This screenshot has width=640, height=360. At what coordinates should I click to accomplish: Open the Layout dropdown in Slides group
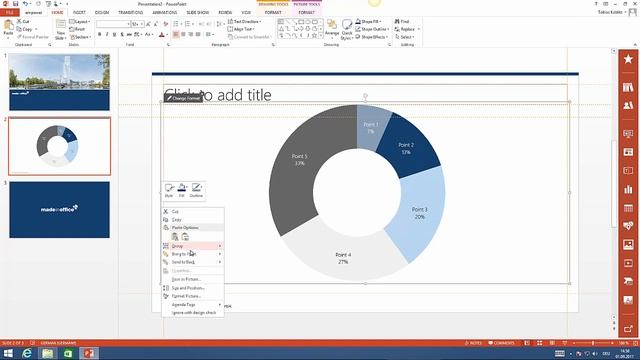[79, 21]
